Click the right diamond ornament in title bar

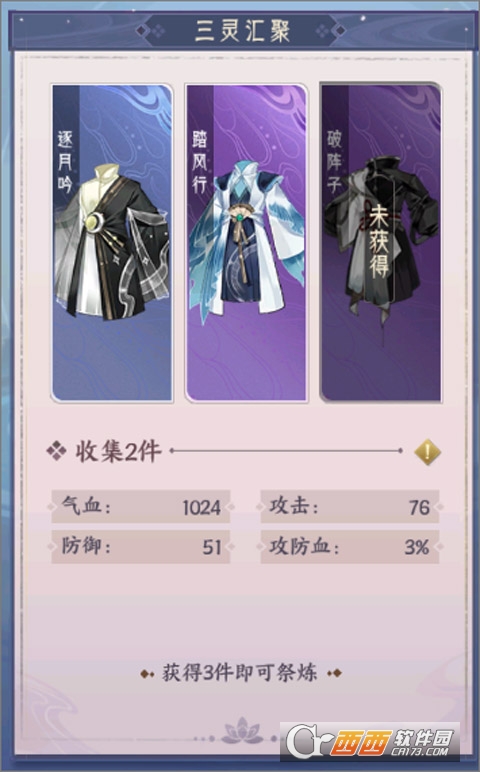331,31
